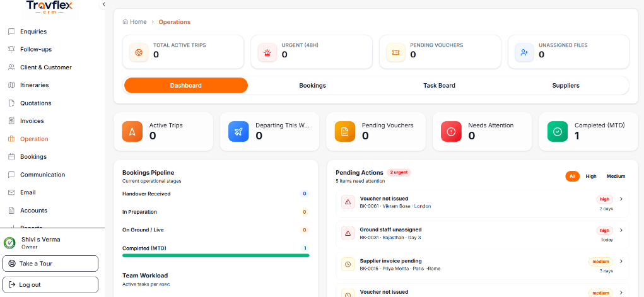The image size is (644, 297).
Task: Click the Operation briefcase icon
Action: click(x=11, y=139)
